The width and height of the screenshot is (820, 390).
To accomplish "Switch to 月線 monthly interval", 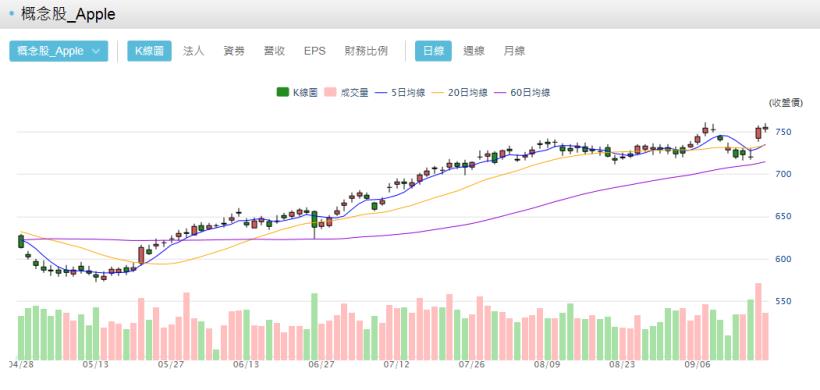I will click(514, 51).
